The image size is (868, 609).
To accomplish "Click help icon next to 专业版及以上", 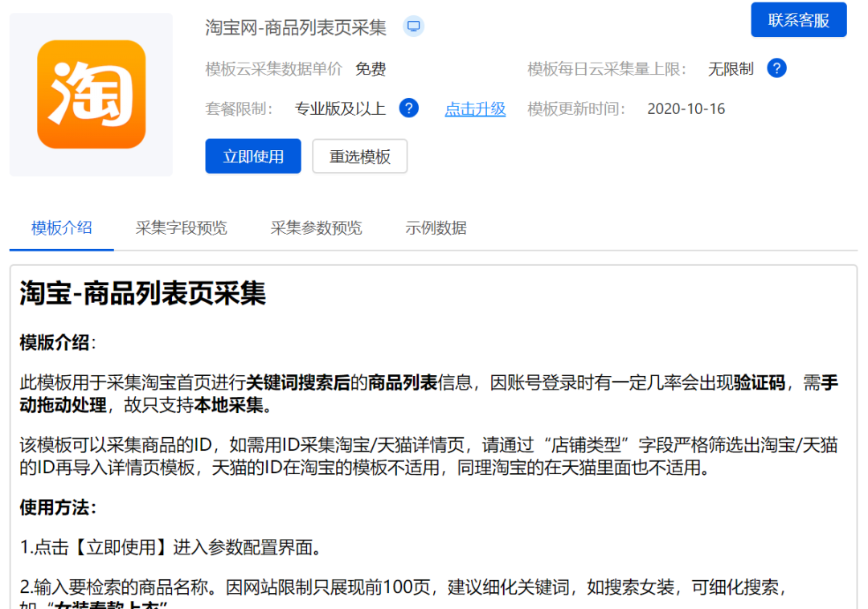I will point(408,108).
